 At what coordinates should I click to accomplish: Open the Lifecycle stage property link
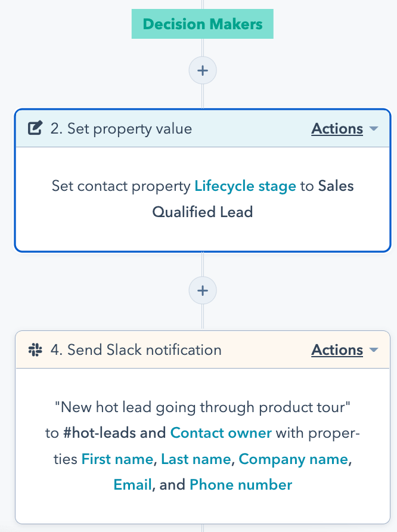(245, 186)
